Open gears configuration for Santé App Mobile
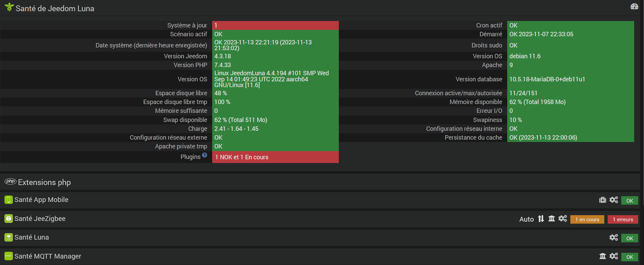 click(613, 200)
